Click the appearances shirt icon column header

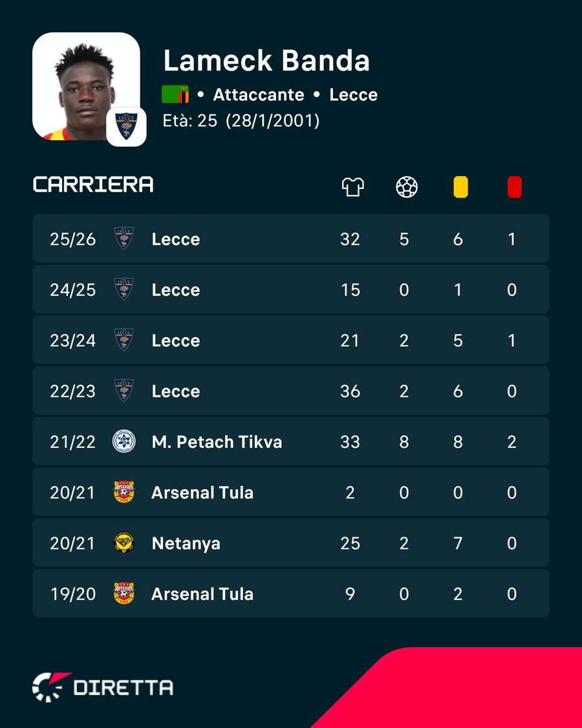[x=352, y=188]
